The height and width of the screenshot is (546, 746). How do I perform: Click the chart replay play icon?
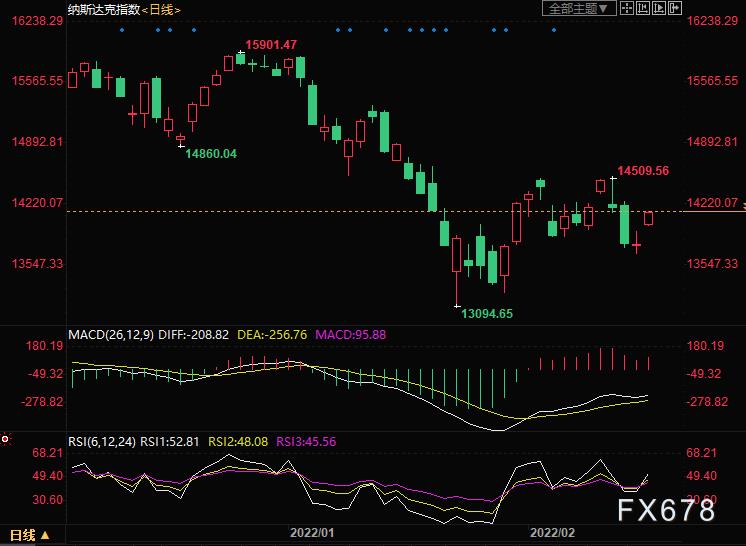659,8
